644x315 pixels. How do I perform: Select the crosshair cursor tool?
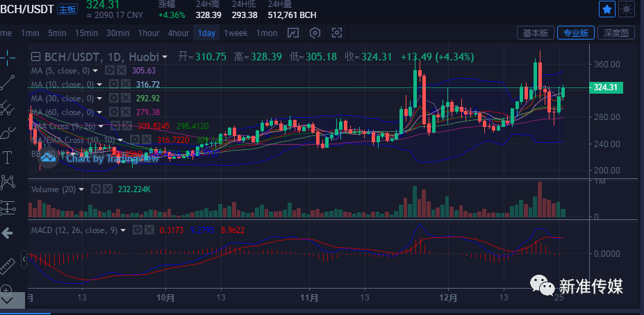8,58
